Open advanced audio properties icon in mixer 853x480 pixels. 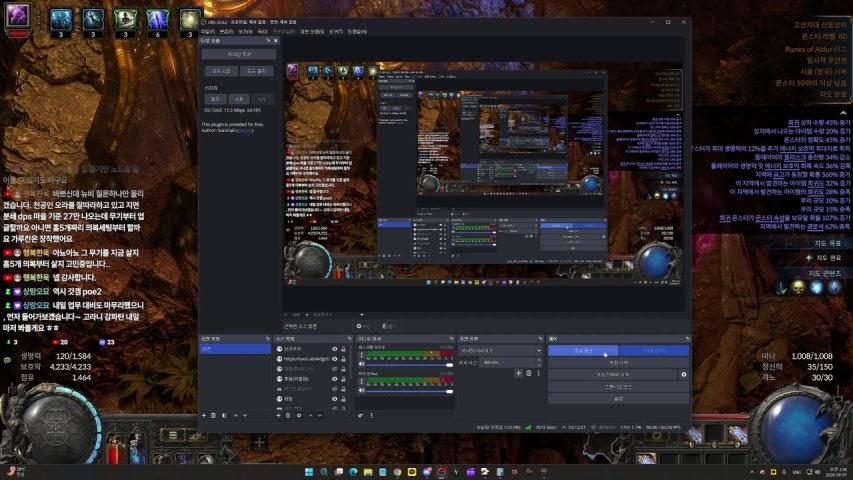tap(361, 415)
